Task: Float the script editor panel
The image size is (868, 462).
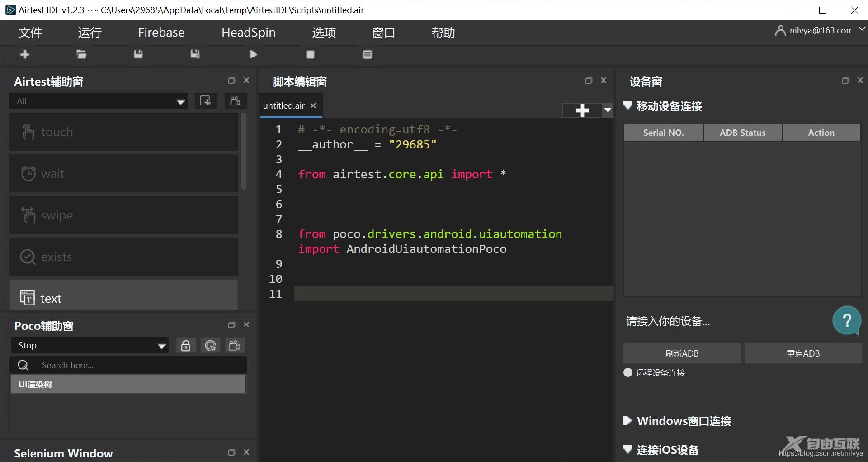Action: 589,81
